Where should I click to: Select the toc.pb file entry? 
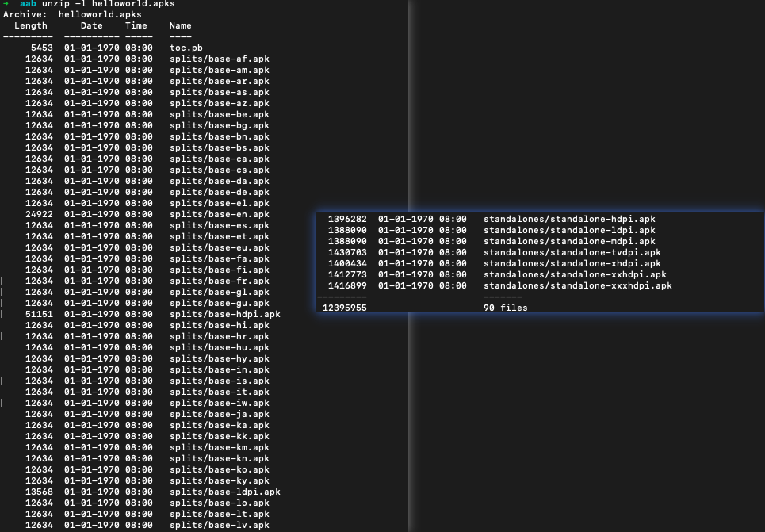pyautogui.click(x=186, y=48)
